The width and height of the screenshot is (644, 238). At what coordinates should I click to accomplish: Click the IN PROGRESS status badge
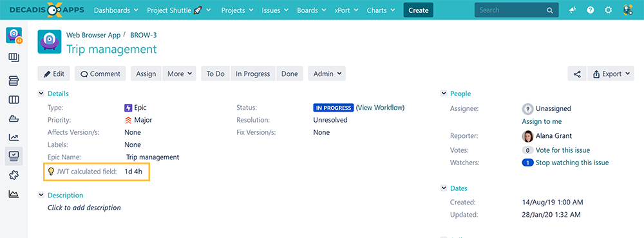click(333, 108)
